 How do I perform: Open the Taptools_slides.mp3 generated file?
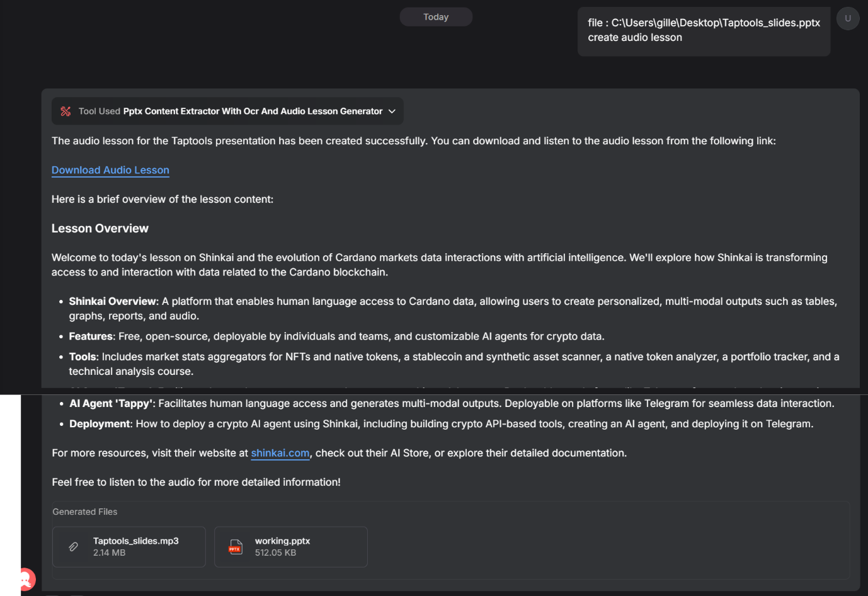(x=135, y=541)
